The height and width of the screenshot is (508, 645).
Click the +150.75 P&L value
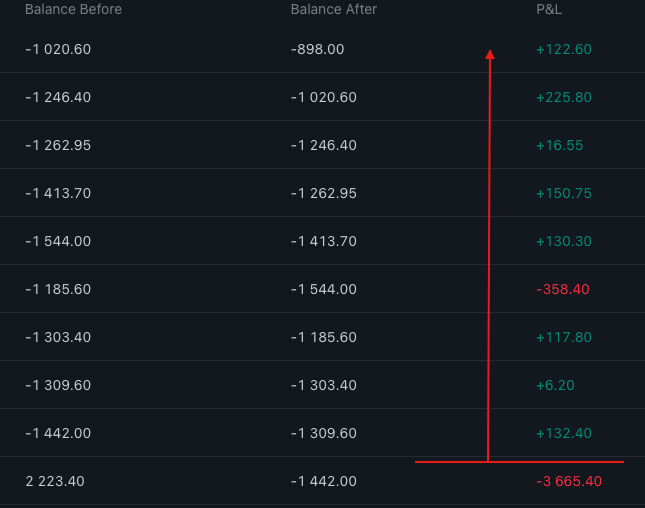pyautogui.click(x=564, y=193)
